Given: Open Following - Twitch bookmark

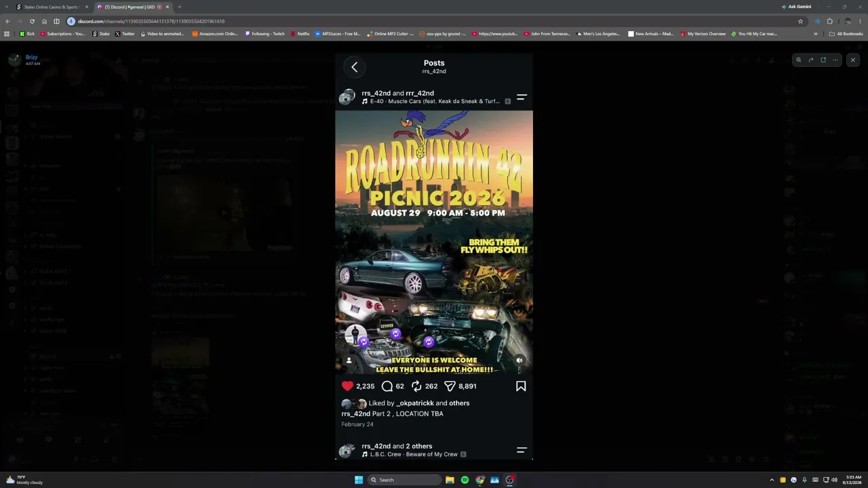Looking at the screenshot, I should click(x=265, y=34).
